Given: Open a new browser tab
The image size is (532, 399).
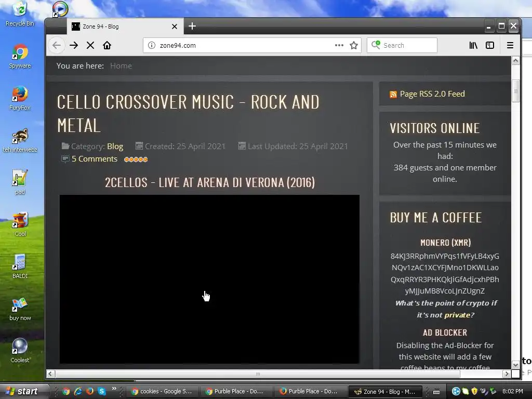Looking at the screenshot, I should tap(192, 26).
